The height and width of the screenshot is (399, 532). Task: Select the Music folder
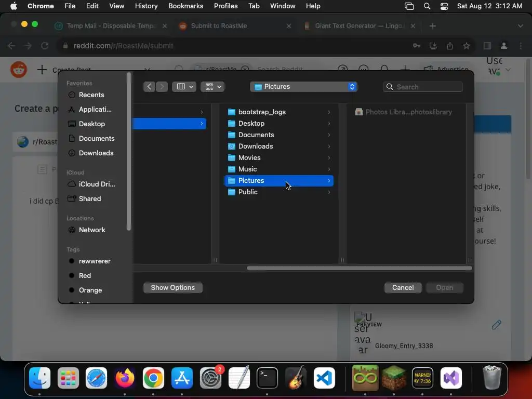pyautogui.click(x=279, y=169)
